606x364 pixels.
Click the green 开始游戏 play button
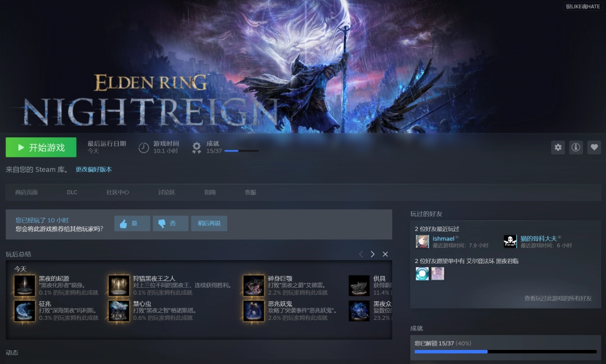pyautogui.click(x=41, y=147)
